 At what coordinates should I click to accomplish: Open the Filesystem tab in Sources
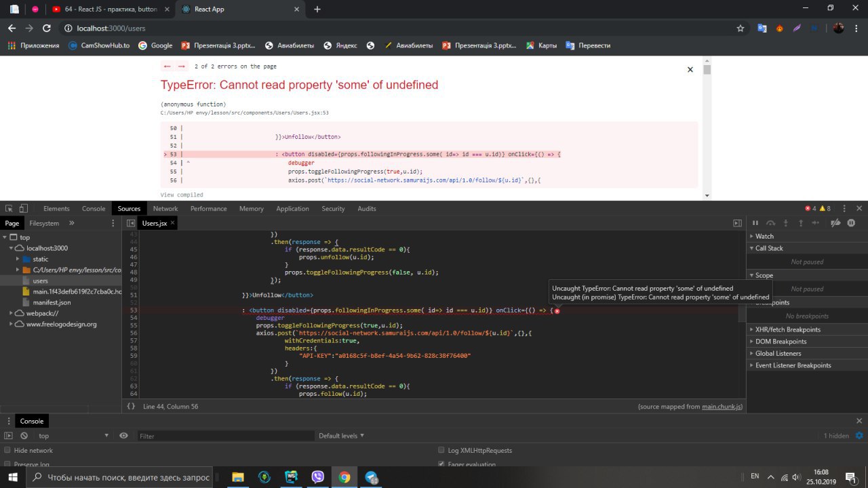pyautogui.click(x=44, y=223)
